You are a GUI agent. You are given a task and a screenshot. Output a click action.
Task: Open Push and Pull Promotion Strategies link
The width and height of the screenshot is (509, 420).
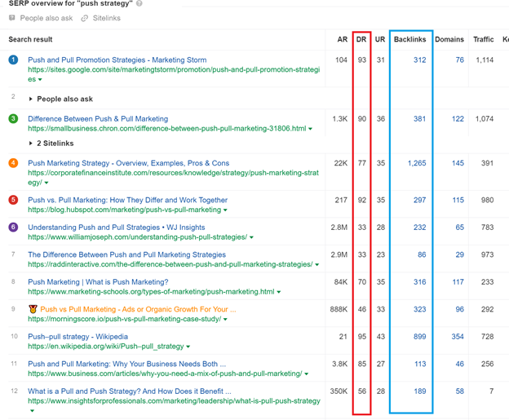(x=117, y=60)
